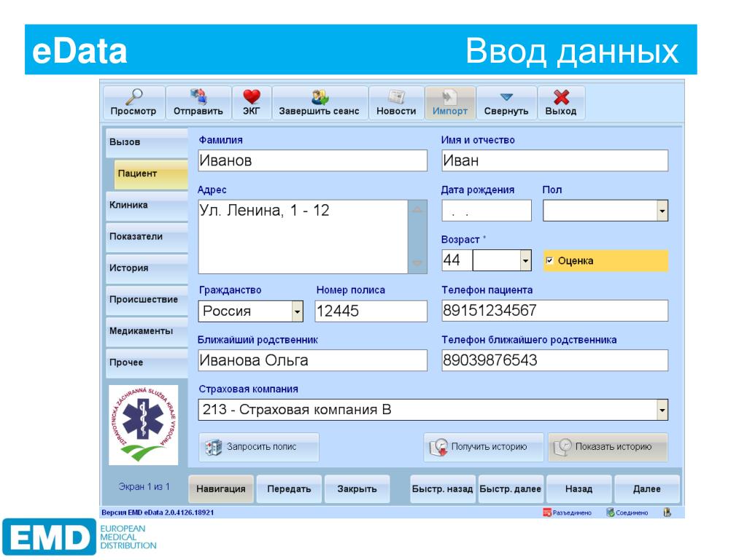
Task: Click the Быстр. далее button
Action: point(510,489)
